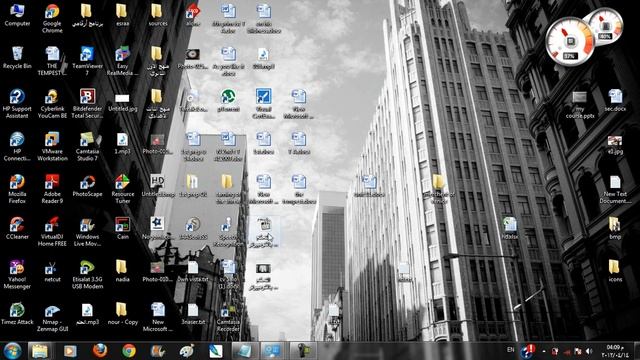Select the Easy RealMedia shortcut
640x360 pixels.
[x=122, y=61]
